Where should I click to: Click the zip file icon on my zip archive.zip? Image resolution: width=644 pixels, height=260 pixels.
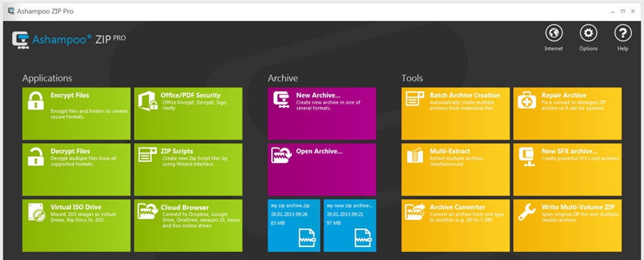tap(306, 237)
